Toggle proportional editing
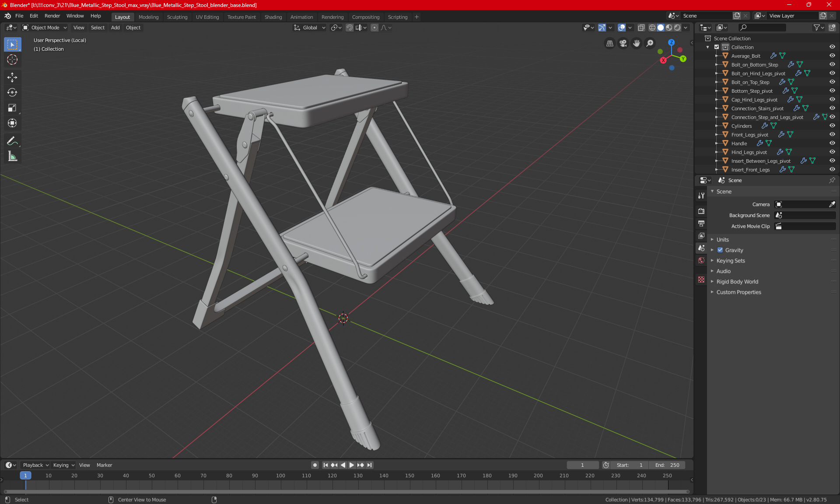Image resolution: width=840 pixels, height=504 pixels. pos(374,28)
